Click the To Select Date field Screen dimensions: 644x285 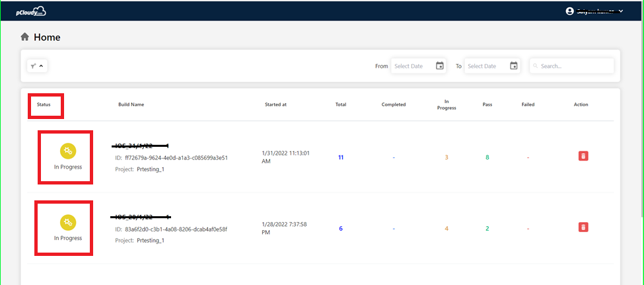tap(485, 66)
